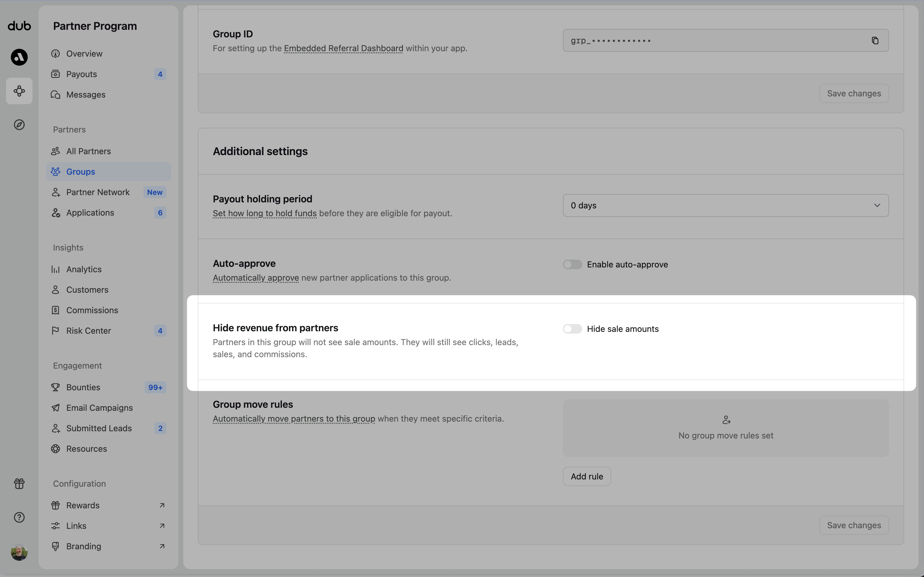This screenshot has height=577, width=924.
Task: Click the Partner Program heading
Action: pyautogui.click(x=95, y=26)
